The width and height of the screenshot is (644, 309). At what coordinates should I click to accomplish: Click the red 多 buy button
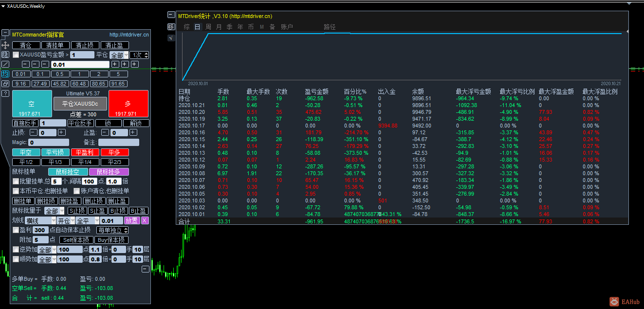point(128,104)
